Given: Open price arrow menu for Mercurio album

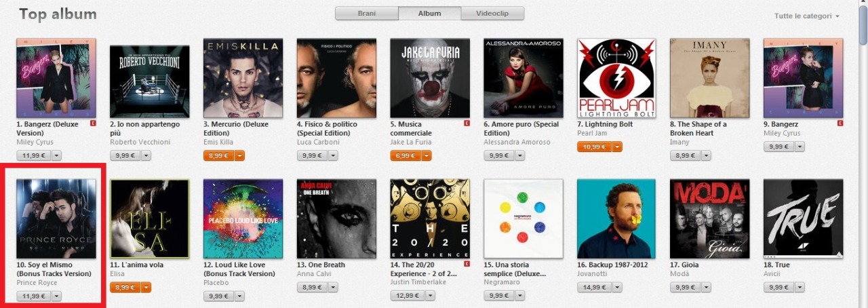Looking at the screenshot, I should (x=240, y=156).
